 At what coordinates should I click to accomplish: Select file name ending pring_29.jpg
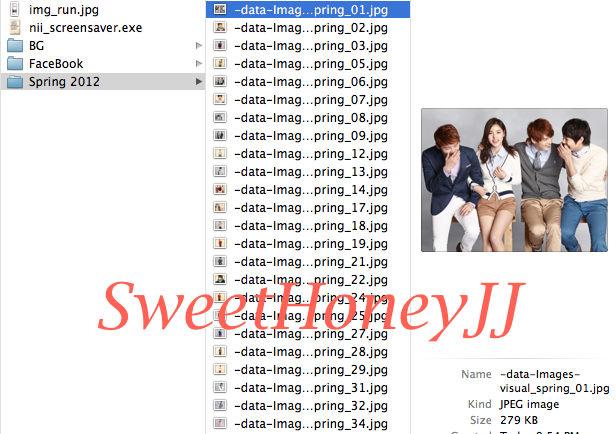click(x=311, y=370)
